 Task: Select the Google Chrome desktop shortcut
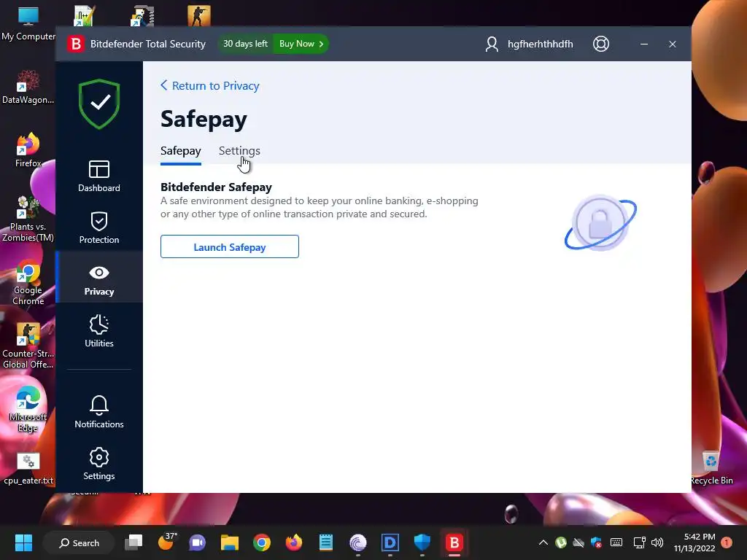[x=28, y=283]
